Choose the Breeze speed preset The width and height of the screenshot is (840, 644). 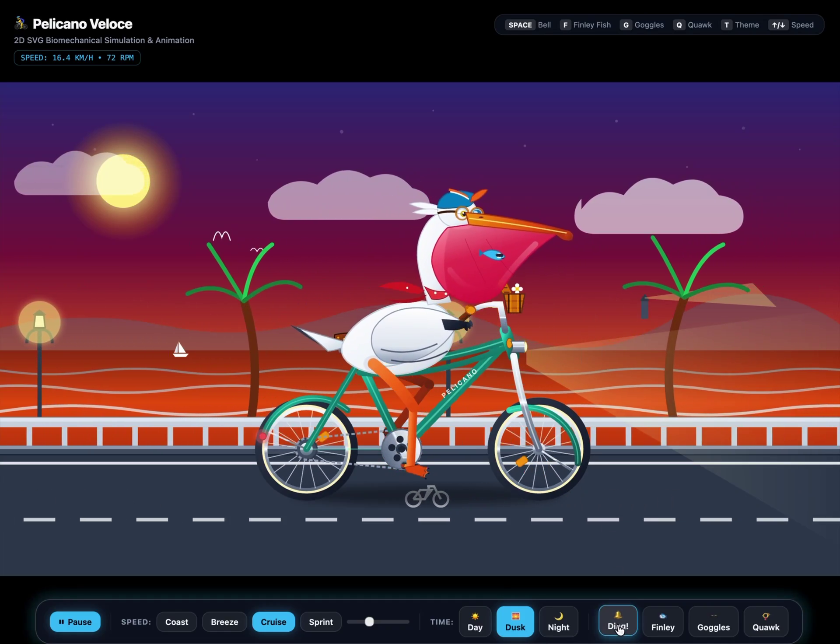coord(224,622)
